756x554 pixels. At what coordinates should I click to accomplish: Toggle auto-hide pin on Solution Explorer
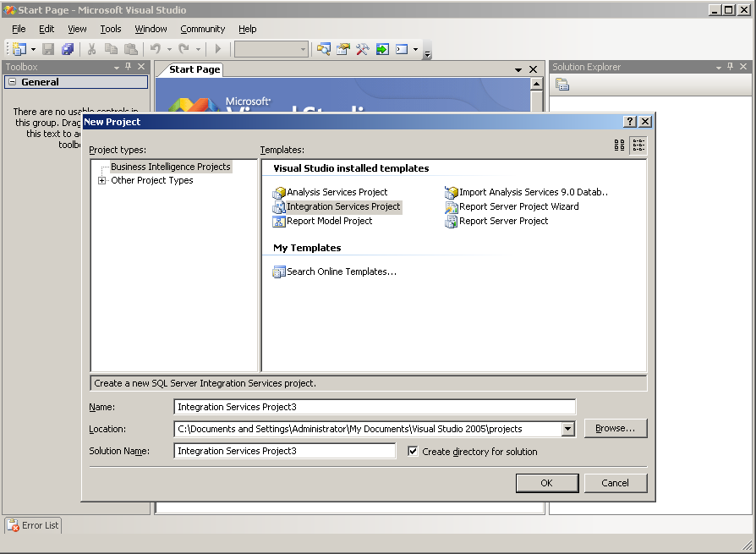pos(731,67)
